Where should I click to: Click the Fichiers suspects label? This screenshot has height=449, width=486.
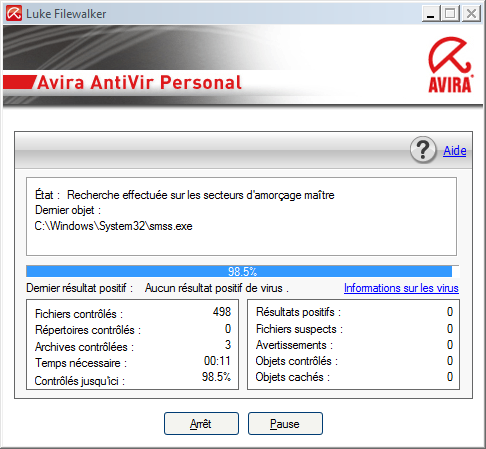point(299,329)
